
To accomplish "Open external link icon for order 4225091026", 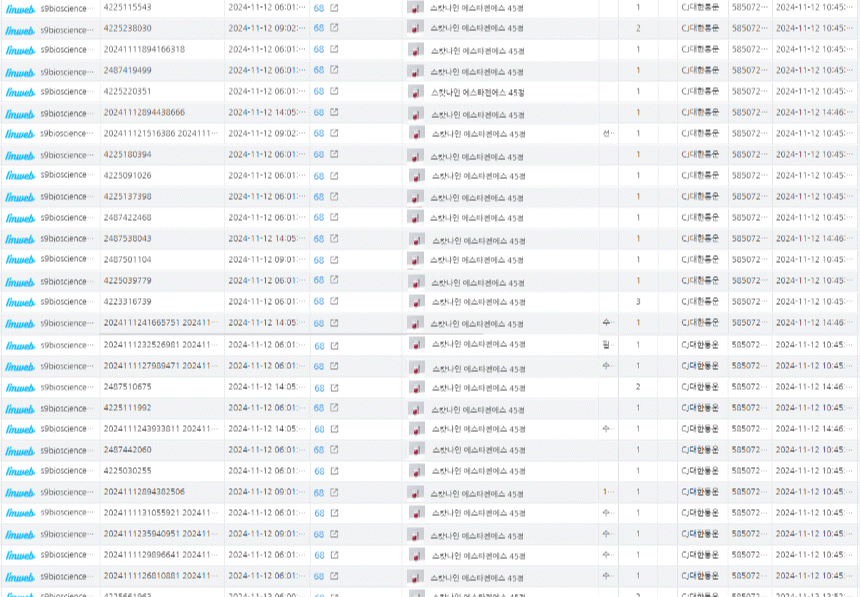I will click(334, 176).
